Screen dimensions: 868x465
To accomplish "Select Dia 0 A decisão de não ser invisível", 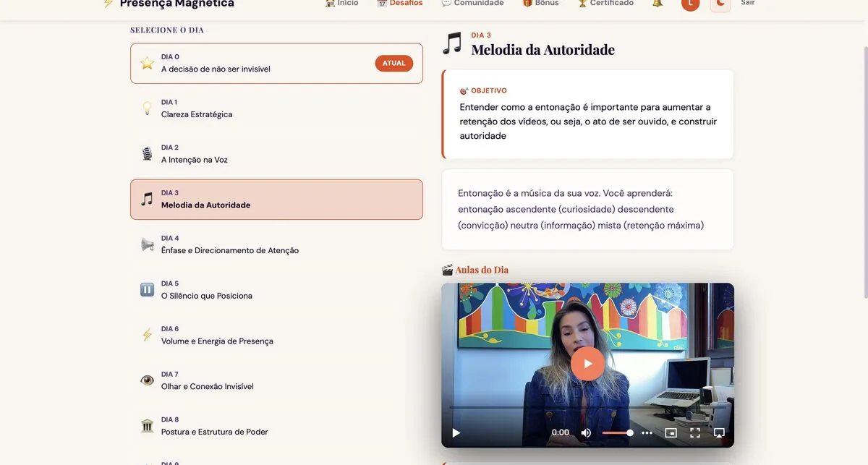I will [276, 63].
